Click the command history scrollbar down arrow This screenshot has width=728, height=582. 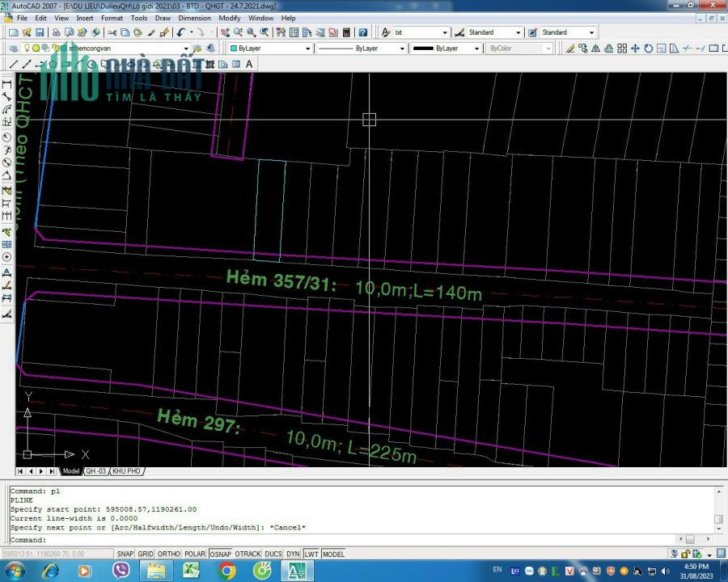(719, 529)
